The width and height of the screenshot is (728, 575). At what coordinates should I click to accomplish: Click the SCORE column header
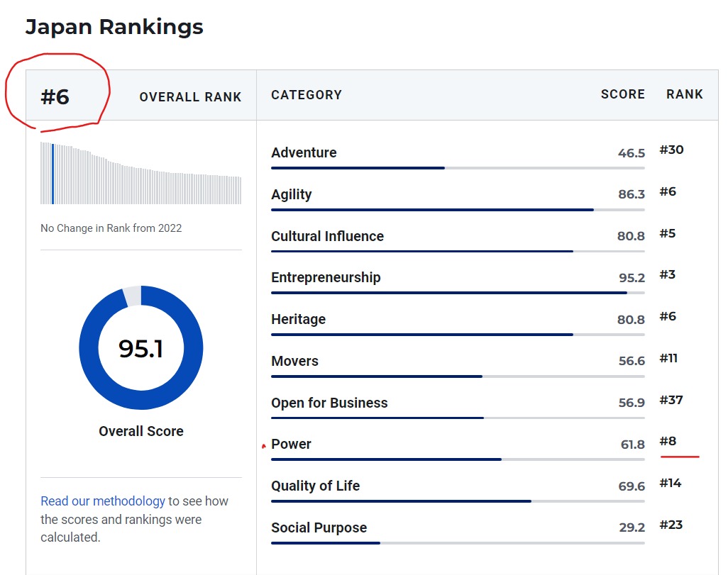click(622, 94)
